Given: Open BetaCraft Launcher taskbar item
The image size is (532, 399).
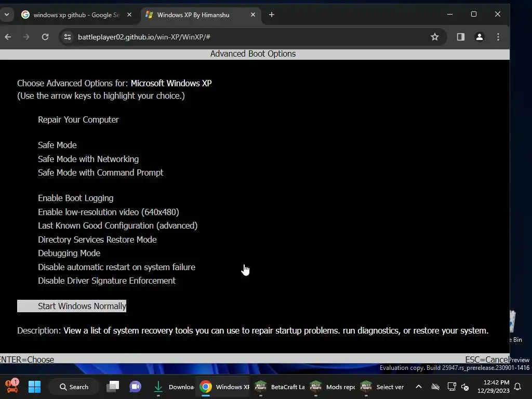Looking at the screenshot, I should point(280,387).
